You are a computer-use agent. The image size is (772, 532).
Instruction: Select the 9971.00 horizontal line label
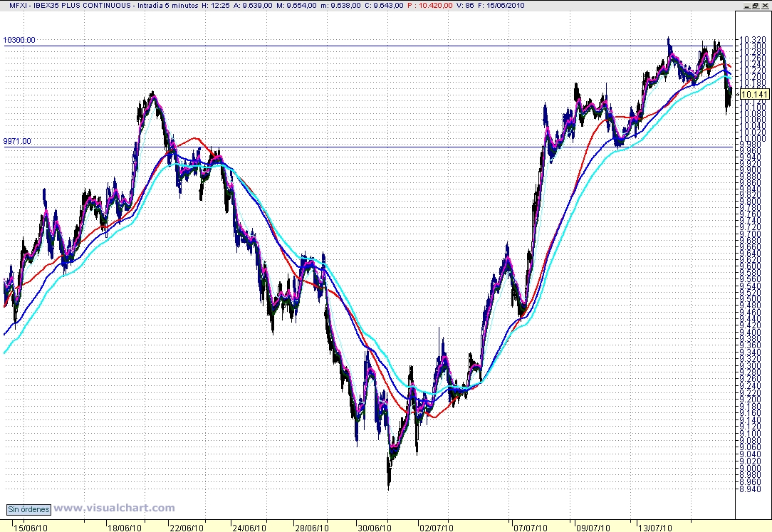[18, 141]
